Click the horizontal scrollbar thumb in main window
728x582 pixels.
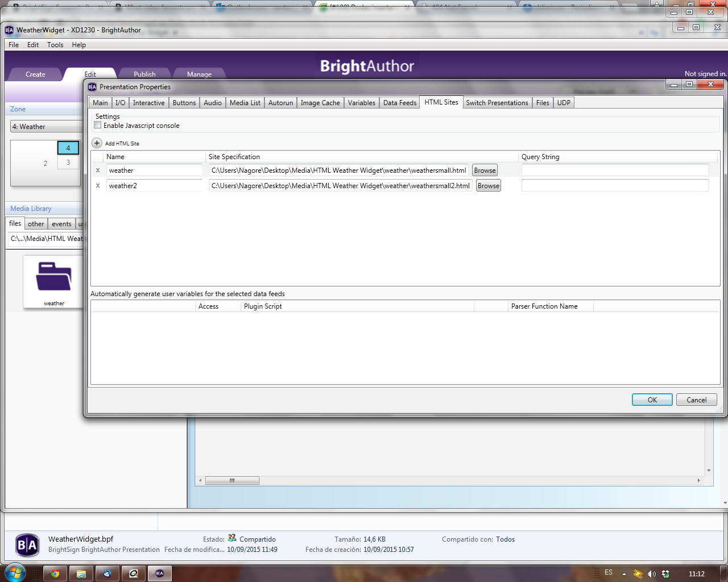[232, 481]
